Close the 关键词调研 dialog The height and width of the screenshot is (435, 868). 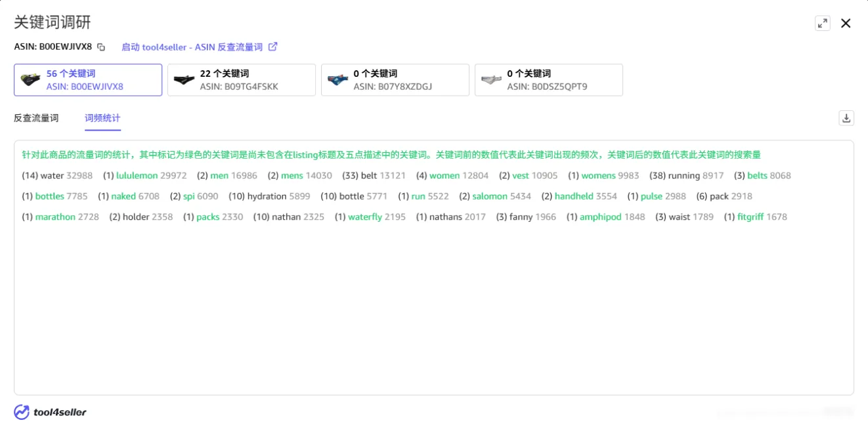point(846,24)
